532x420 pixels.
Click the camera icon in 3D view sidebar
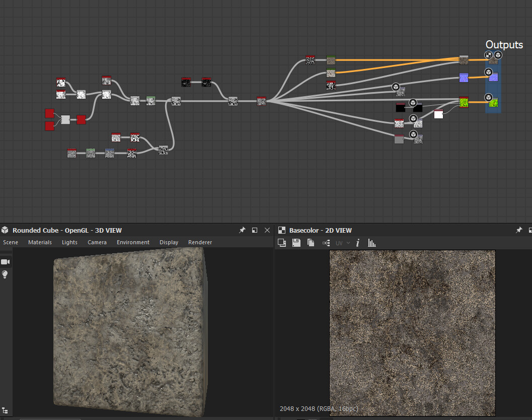[5, 262]
